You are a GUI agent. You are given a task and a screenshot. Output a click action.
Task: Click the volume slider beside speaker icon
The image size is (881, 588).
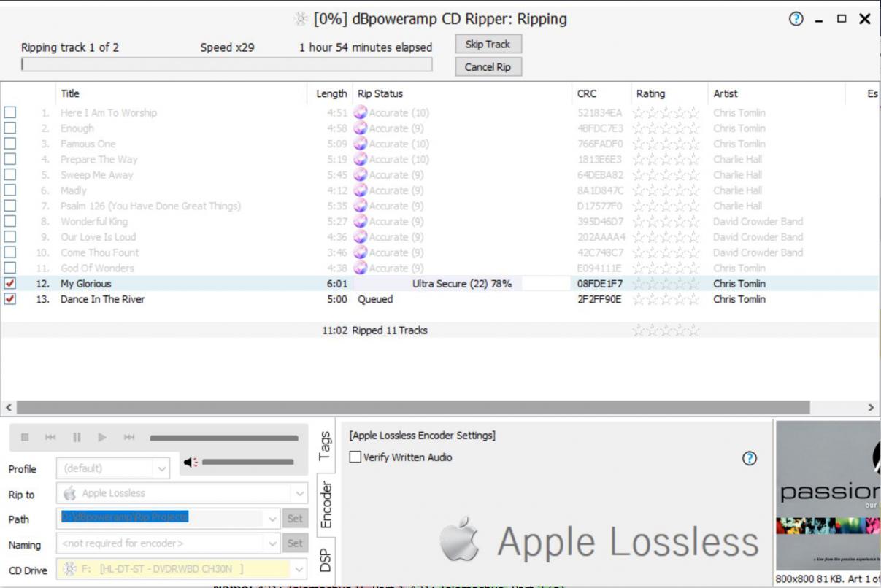pos(247,463)
